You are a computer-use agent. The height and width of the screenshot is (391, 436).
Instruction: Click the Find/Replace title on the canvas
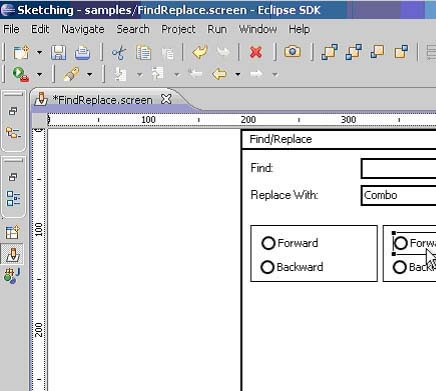[281, 139]
